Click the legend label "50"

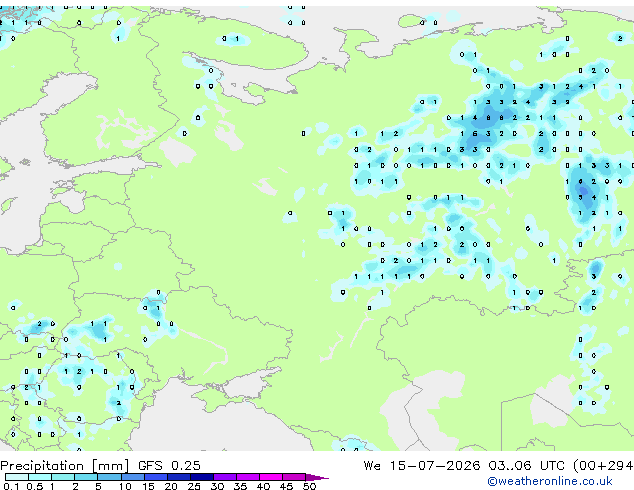[309, 486]
